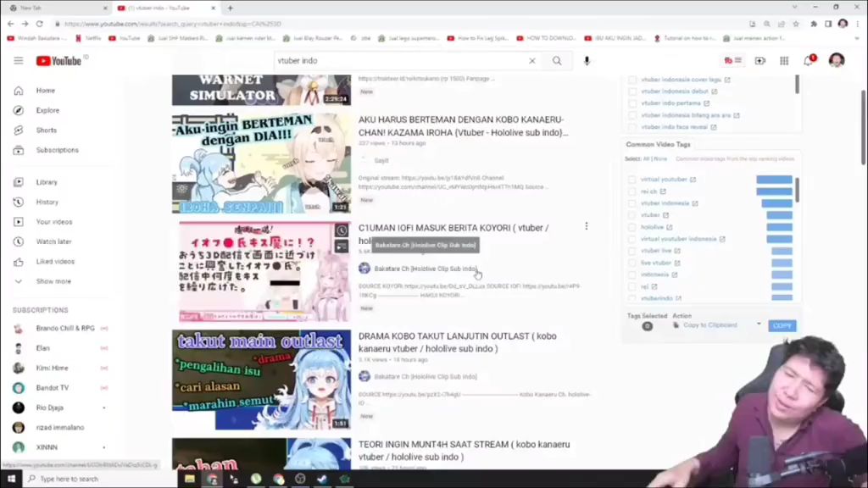Open the account avatar menu
Screen dimensions: 868x488
click(x=837, y=60)
